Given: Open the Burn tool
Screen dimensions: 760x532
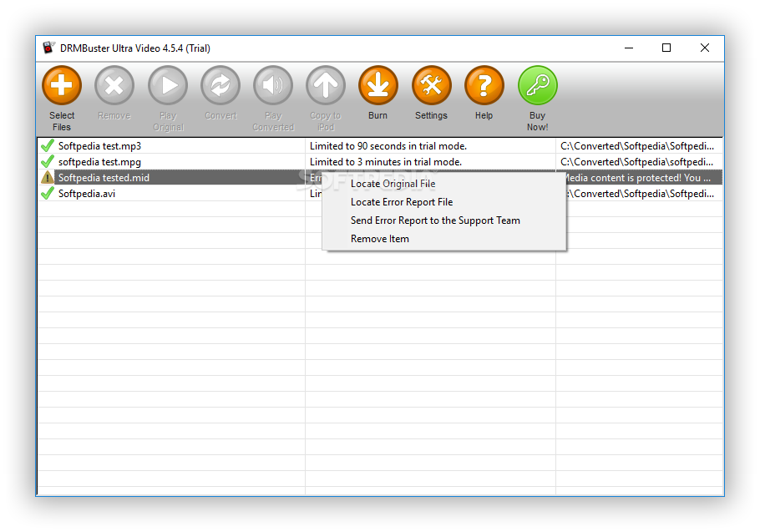Looking at the screenshot, I should pyautogui.click(x=378, y=86).
